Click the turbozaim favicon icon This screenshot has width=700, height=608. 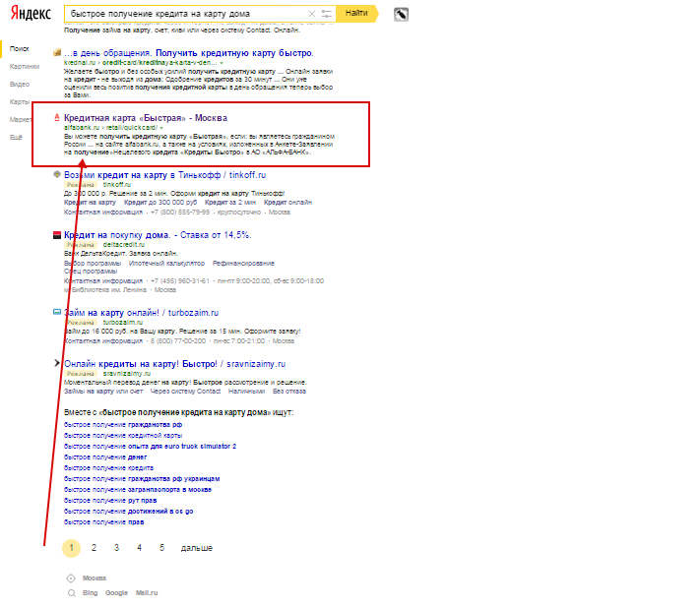[x=57, y=312]
